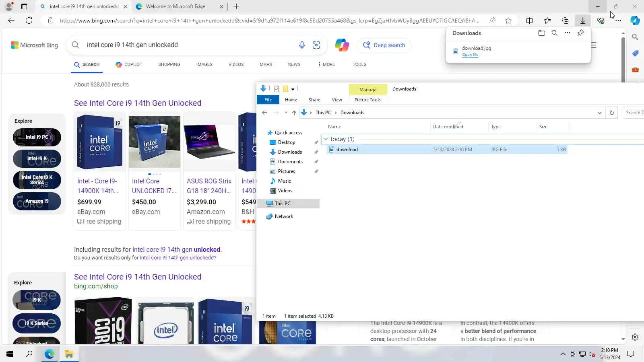This screenshot has height=362, width=644.
Task: Expand the This PC breadcrumb chevron
Action: pos(336,113)
